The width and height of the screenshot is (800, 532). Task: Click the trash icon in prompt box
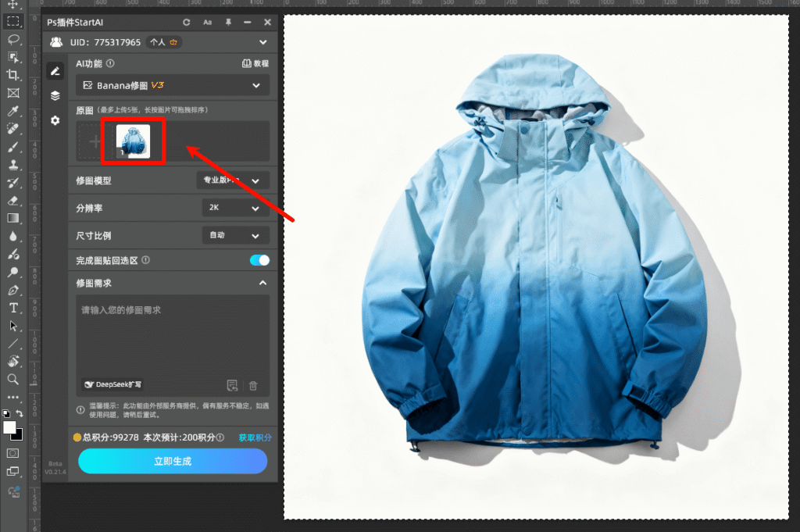253,385
